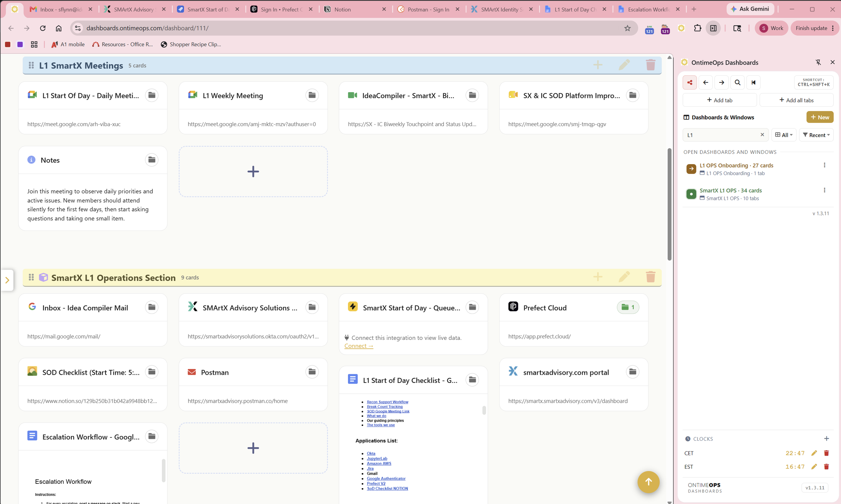Click the dashed add-card placeholder in Meetings section
This screenshot has height=504, width=841.
pyautogui.click(x=253, y=172)
